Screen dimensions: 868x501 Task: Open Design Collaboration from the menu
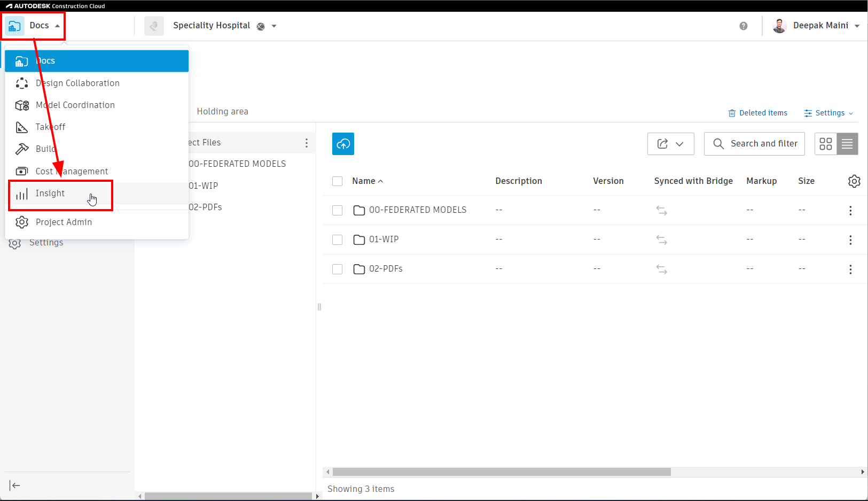97,83
